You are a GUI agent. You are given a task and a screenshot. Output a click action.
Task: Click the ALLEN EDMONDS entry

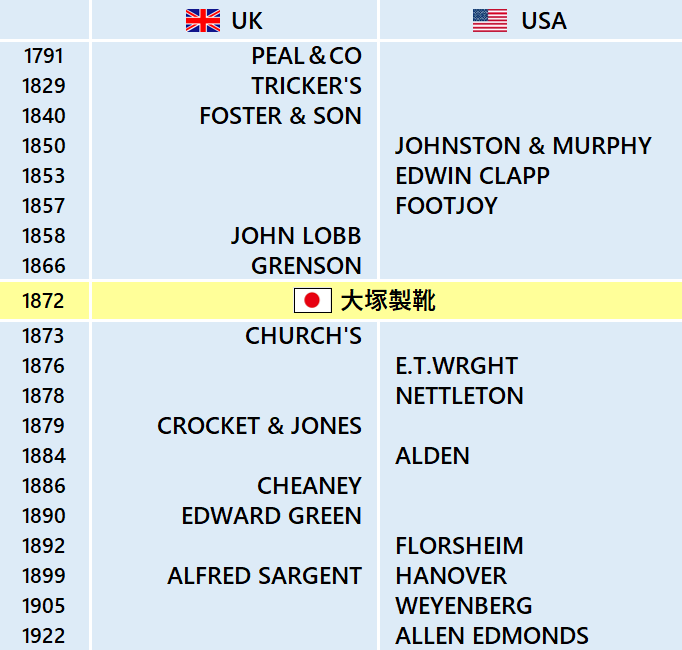pos(492,636)
